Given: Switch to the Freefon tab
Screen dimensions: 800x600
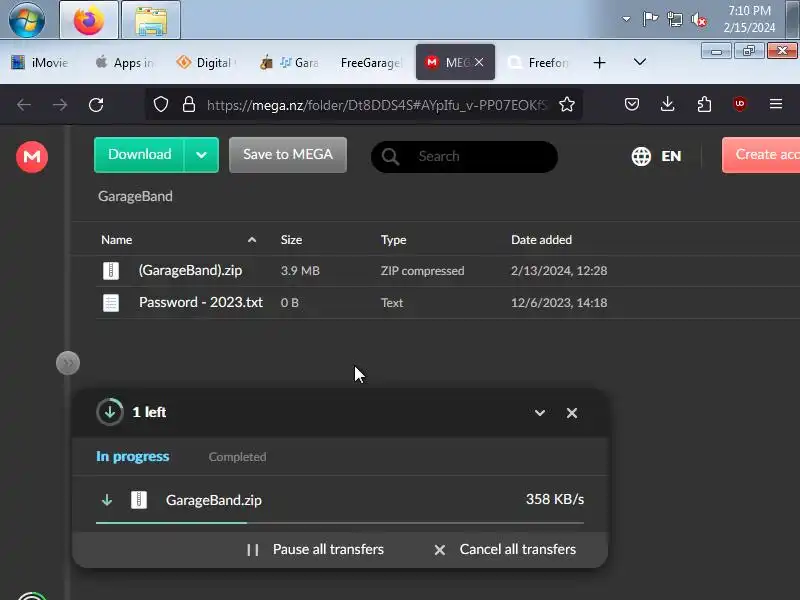Looking at the screenshot, I should coord(538,62).
